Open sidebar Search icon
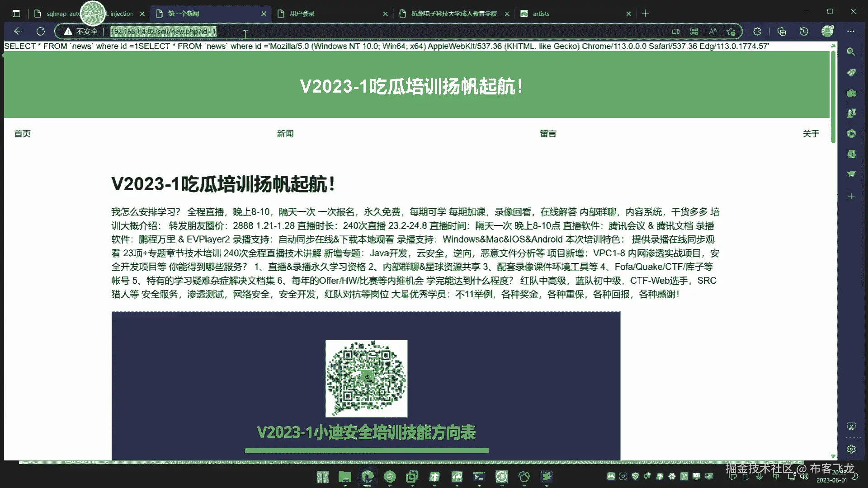868x488 pixels. tap(851, 52)
